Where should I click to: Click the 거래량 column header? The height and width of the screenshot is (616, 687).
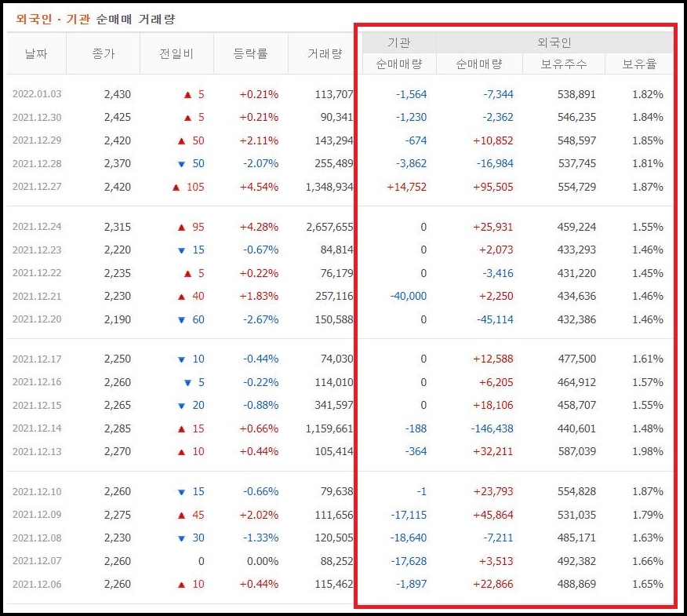325,53
